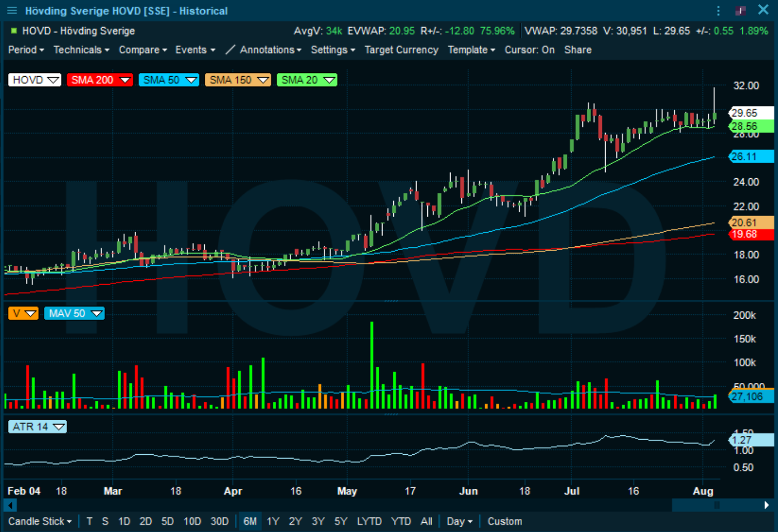Click the scrollbar right arrow

pyautogui.click(x=767, y=505)
